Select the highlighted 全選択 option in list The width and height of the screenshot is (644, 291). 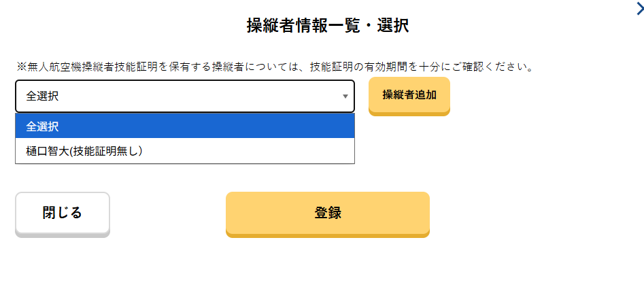click(184, 126)
